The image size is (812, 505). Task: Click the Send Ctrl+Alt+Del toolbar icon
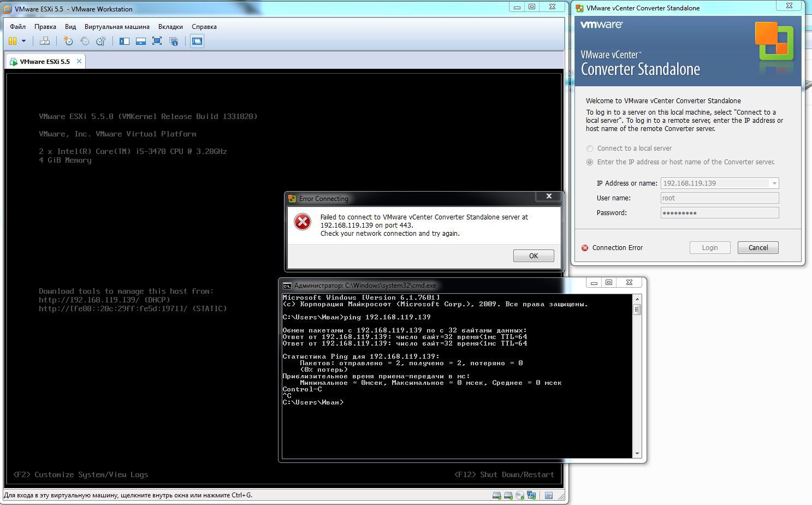pyautogui.click(x=45, y=41)
